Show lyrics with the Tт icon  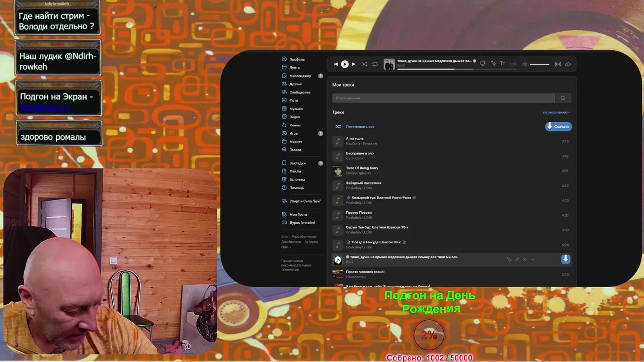(502, 64)
